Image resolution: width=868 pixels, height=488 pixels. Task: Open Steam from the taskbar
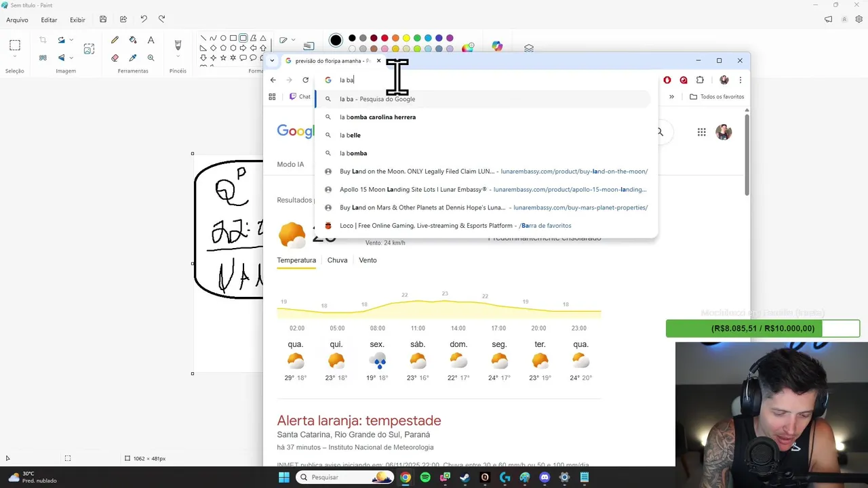pos(465,477)
